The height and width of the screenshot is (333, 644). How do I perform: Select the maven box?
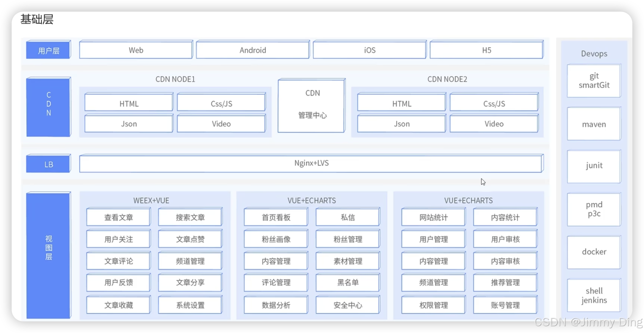point(594,124)
